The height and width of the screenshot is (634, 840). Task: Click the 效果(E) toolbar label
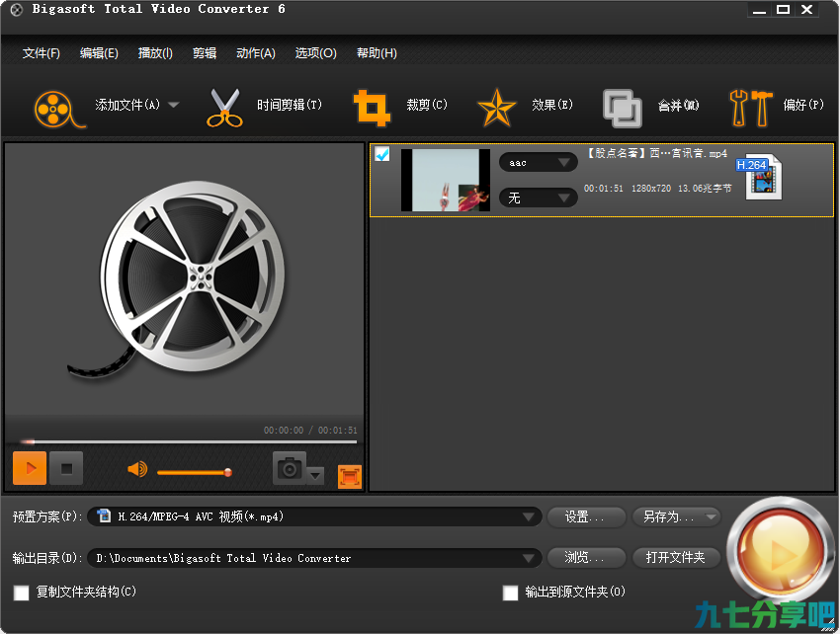[552, 105]
